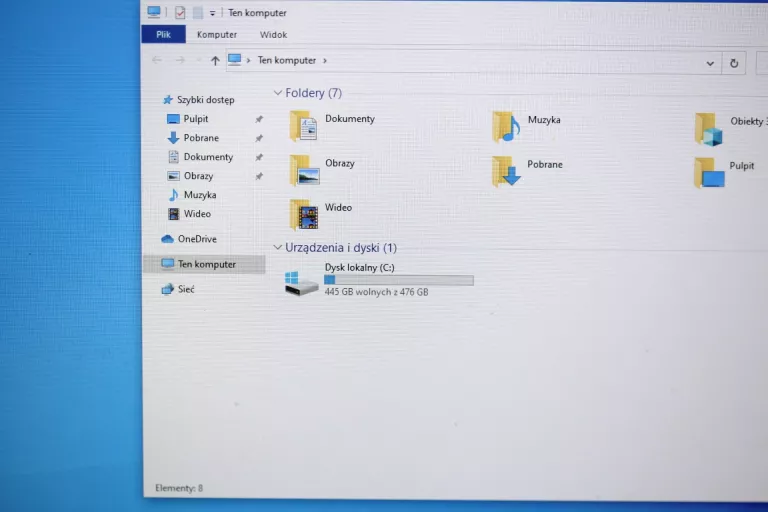Click the system computer icon in title bar
Viewport: 768px width, 512px height.
[x=154, y=12]
